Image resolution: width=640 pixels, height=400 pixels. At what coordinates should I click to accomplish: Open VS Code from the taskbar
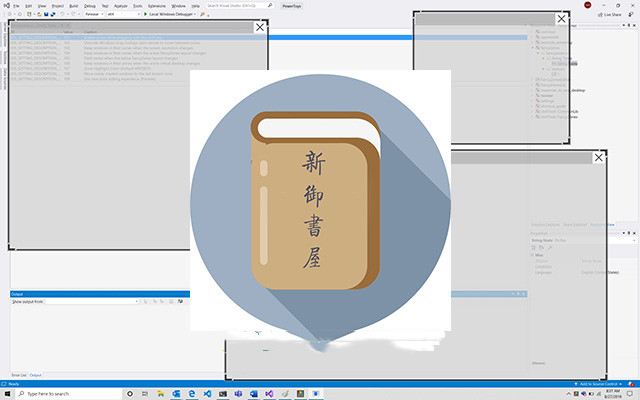coord(207,394)
